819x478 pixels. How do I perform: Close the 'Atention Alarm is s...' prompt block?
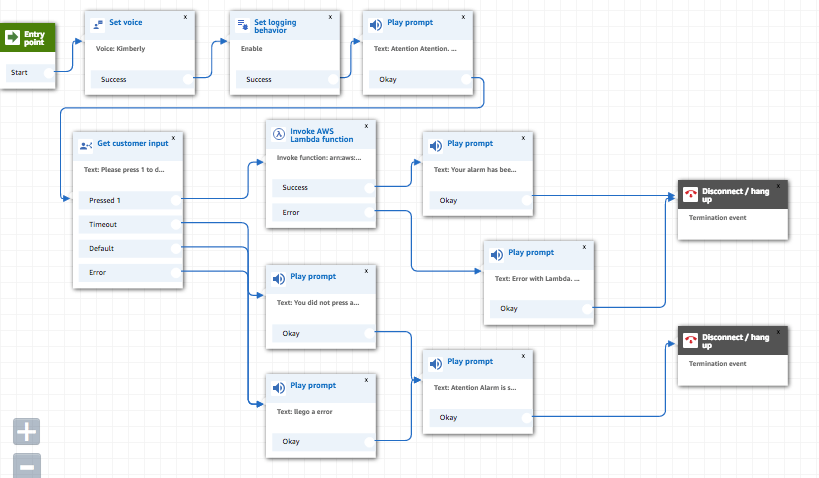[523, 356]
